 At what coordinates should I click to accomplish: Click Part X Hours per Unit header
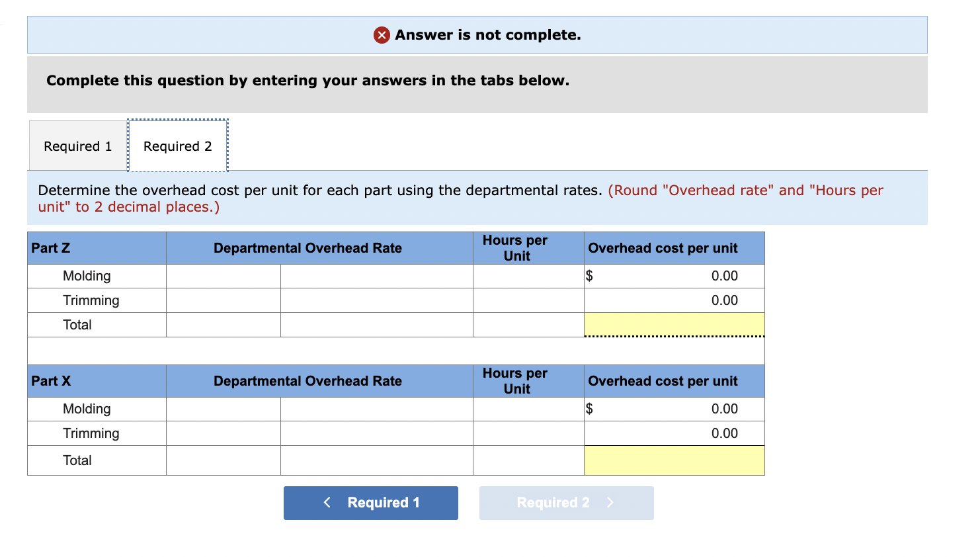(515, 381)
